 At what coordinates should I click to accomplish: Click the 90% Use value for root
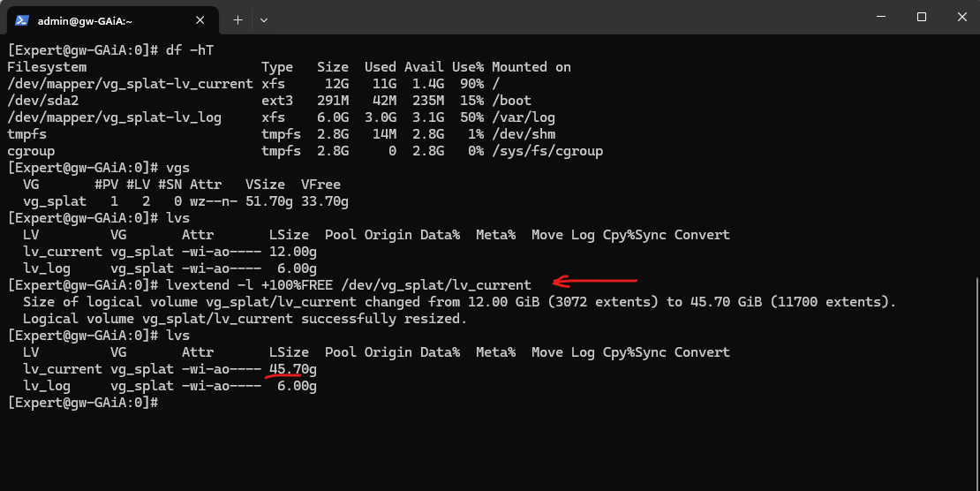tap(471, 84)
